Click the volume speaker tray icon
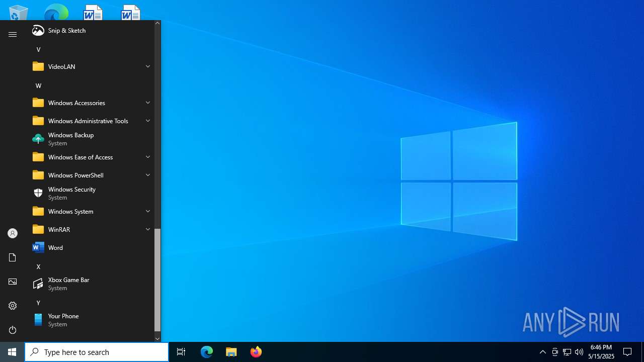The image size is (644, 362). [579, 352]
